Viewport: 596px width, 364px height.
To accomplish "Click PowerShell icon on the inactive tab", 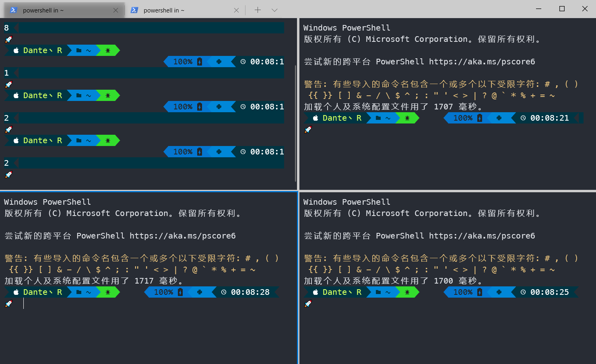I will click(134, 10).
